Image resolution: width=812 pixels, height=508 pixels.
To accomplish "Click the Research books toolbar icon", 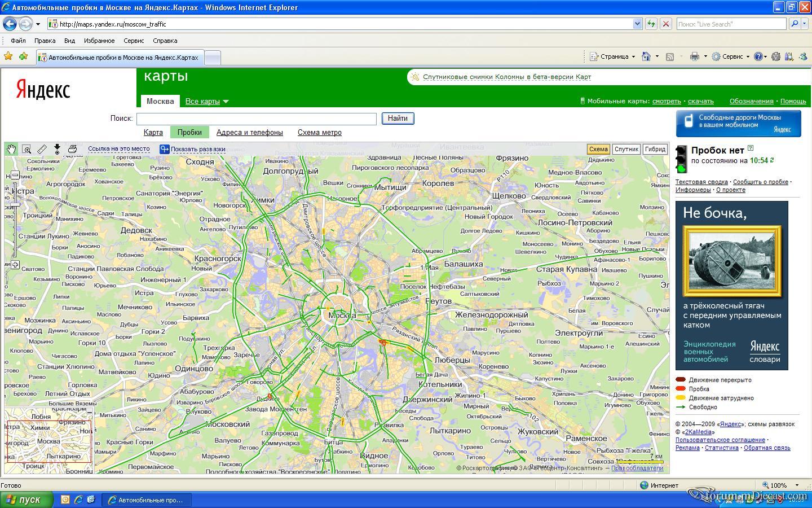I will point(788,56).
